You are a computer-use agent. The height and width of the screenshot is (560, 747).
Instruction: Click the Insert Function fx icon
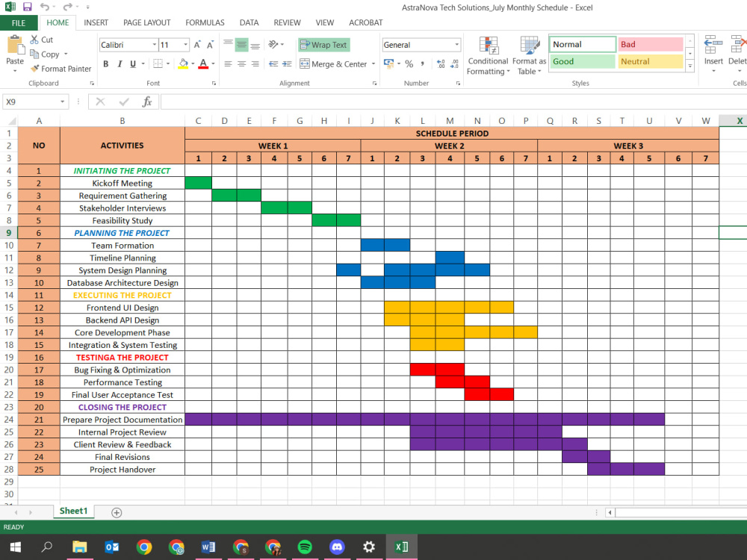(147, 102)
